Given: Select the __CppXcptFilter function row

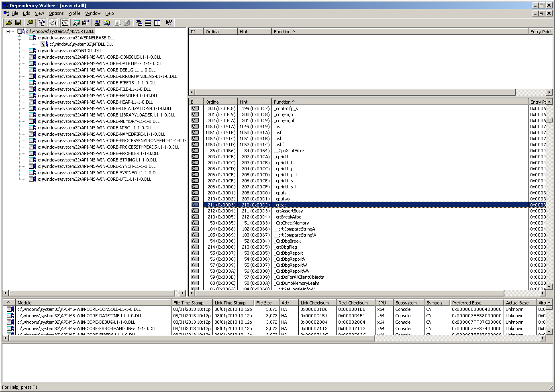Looking at the screenshot, I should [x=367, y=151].
